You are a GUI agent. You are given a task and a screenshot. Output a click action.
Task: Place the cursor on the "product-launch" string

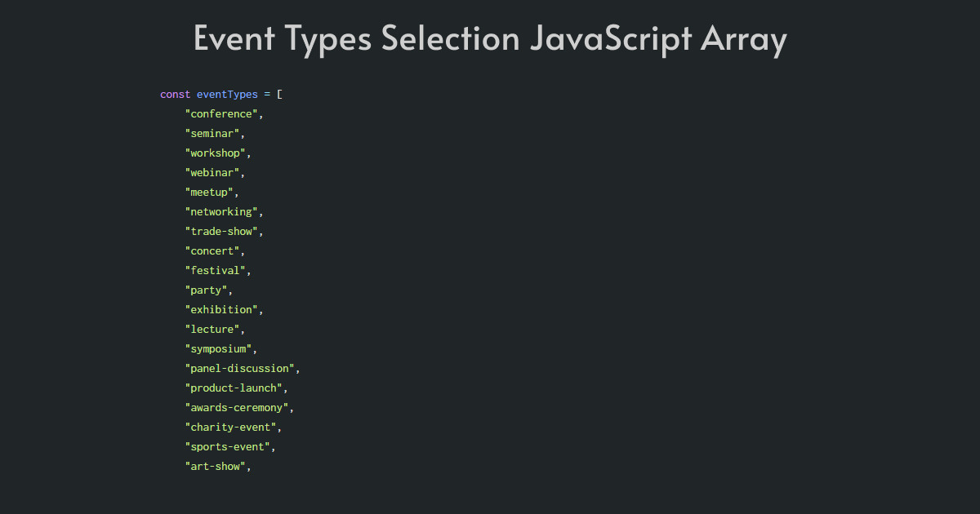[x=234, y=388]
